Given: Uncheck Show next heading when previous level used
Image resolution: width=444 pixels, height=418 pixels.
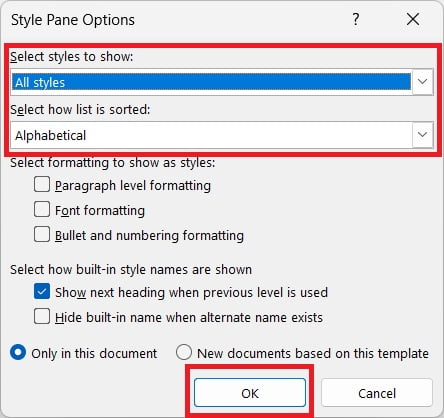Looking at the screenshot, I should pyautogui.click(x=42, y=292).
